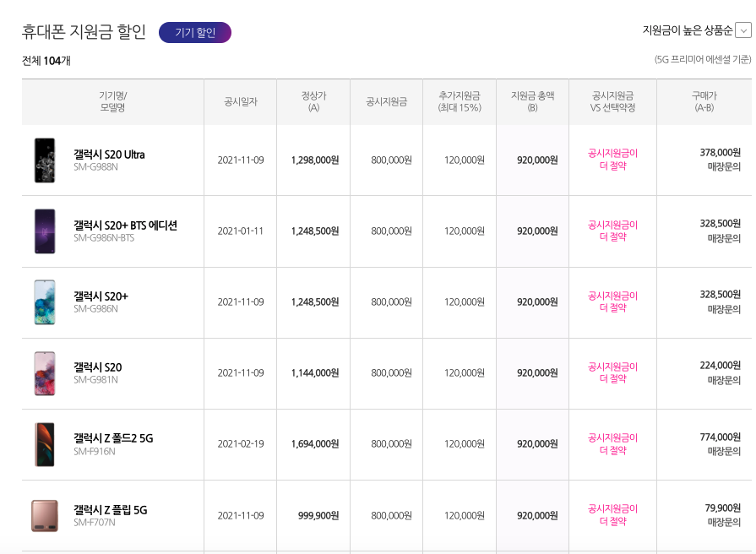Click the 2021-01-11 disclosure date
The image size is (756, 554).
tap(241, 231)
